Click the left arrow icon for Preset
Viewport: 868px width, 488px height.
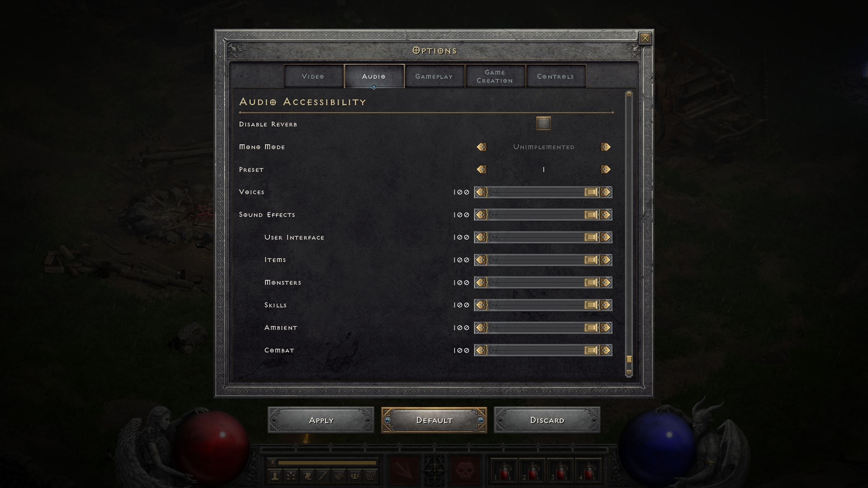click(481, 169)
